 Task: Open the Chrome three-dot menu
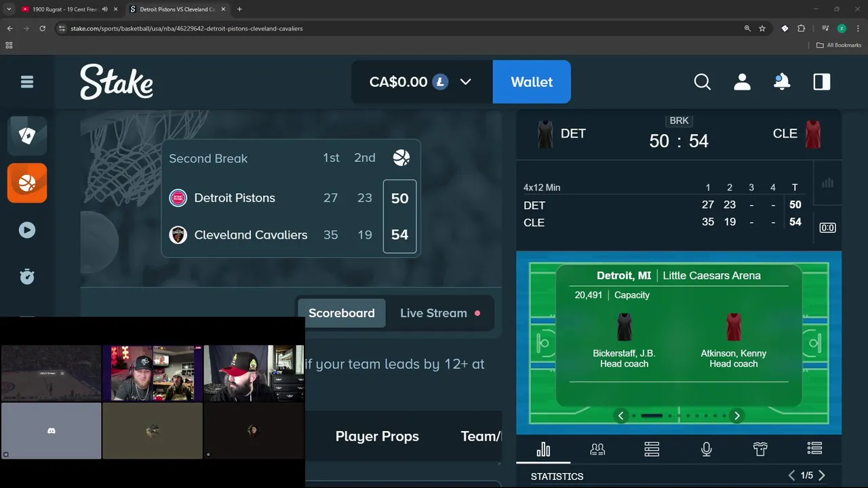coord(857,28)
